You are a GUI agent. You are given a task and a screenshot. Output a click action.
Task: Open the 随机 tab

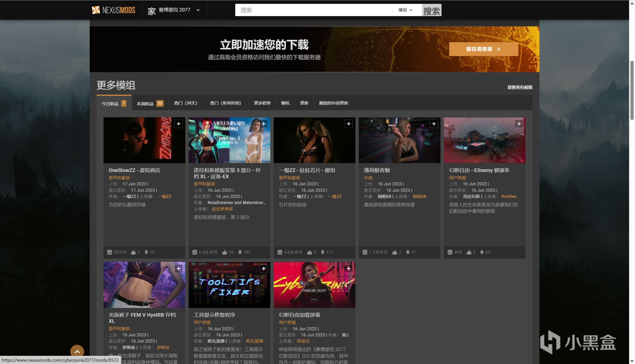click(x=285, y=103)
